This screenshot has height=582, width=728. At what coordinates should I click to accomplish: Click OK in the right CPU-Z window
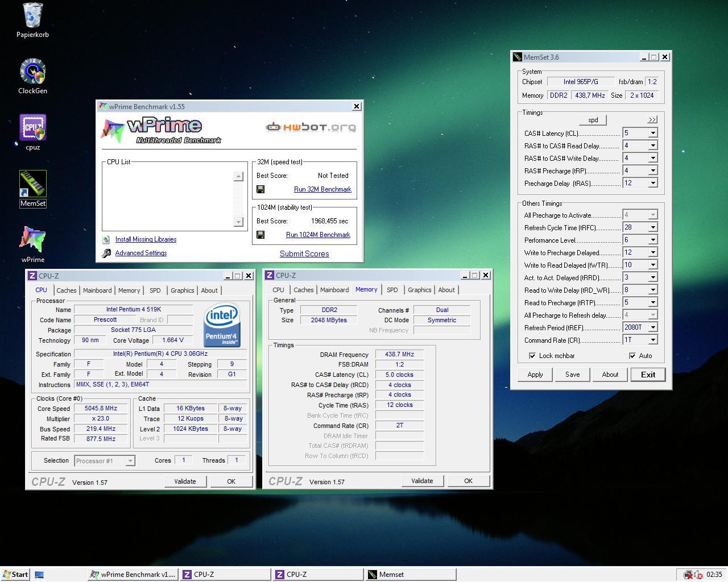coord(468,481)
